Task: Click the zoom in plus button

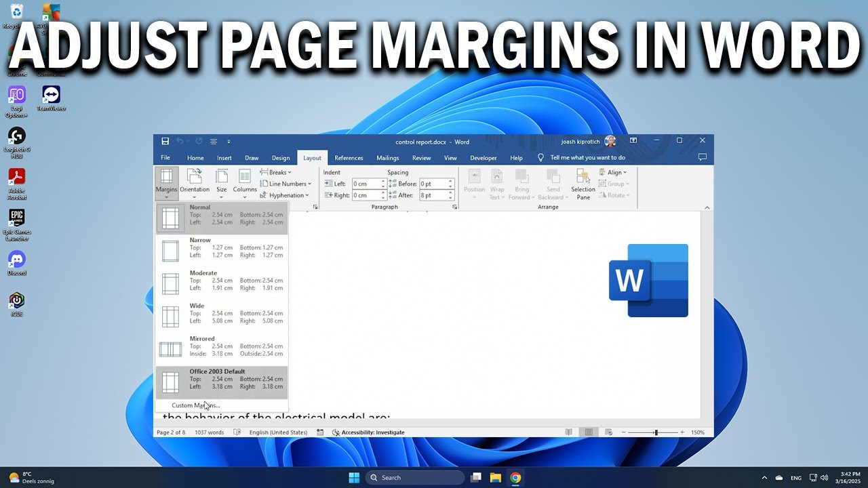Action: [682, 432]
